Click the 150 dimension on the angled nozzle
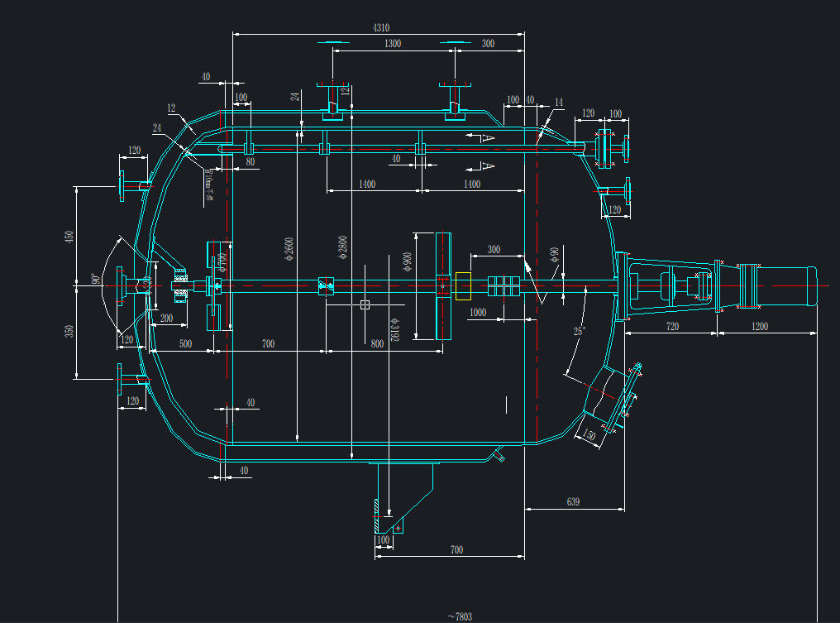The height and width of the screenshot is (623, 840). [x=589, y=434]
